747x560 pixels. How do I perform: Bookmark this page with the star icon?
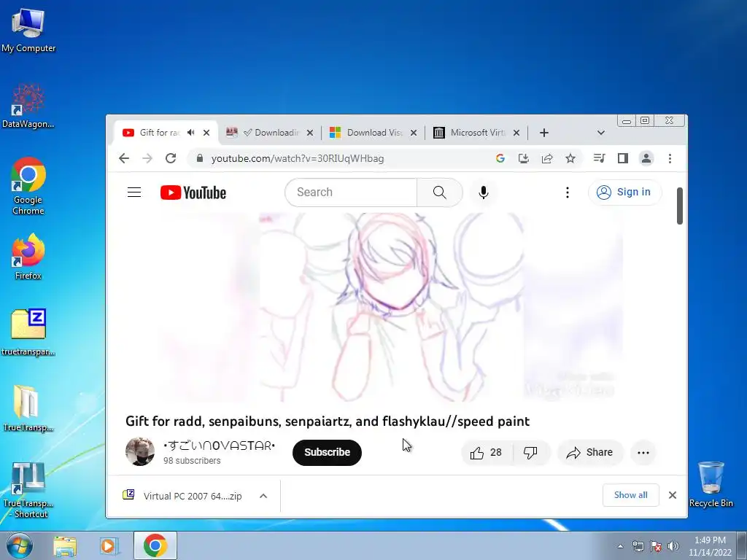[x=570, y=158]
